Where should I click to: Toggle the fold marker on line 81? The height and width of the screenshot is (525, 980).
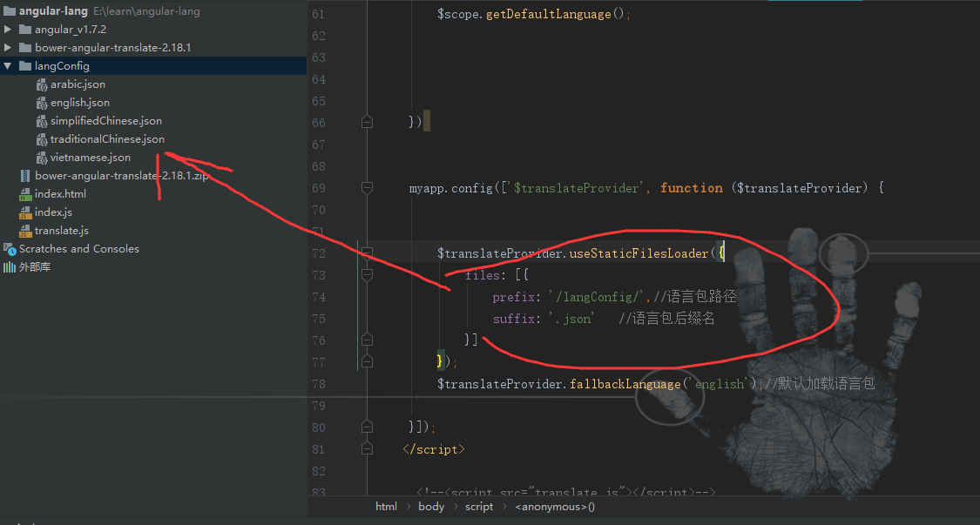pyautogui.click(x=367, y=448)
